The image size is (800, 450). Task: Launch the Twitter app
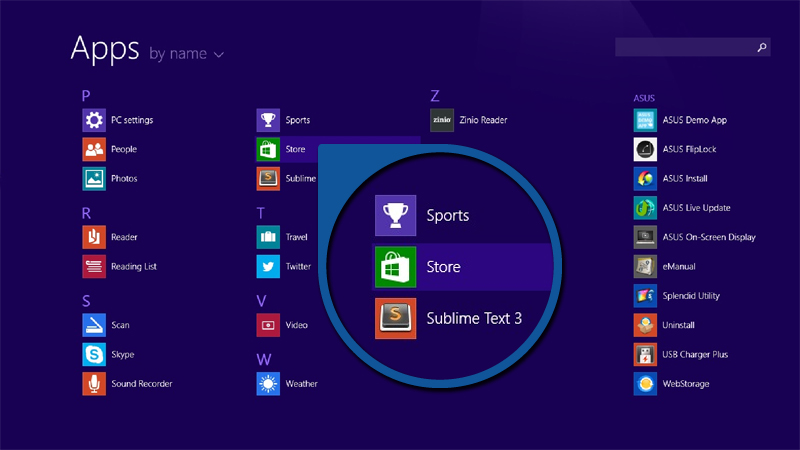[x=268, y=266]
